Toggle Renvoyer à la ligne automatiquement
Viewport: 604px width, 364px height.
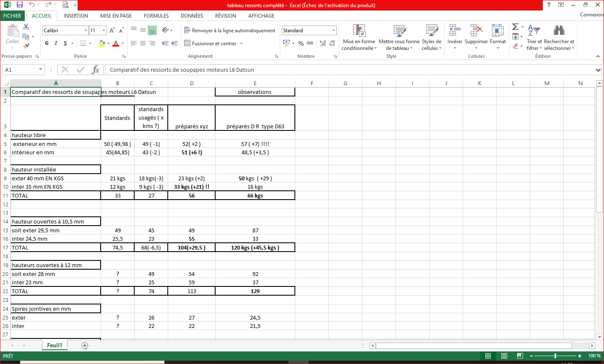coord(229,30)
